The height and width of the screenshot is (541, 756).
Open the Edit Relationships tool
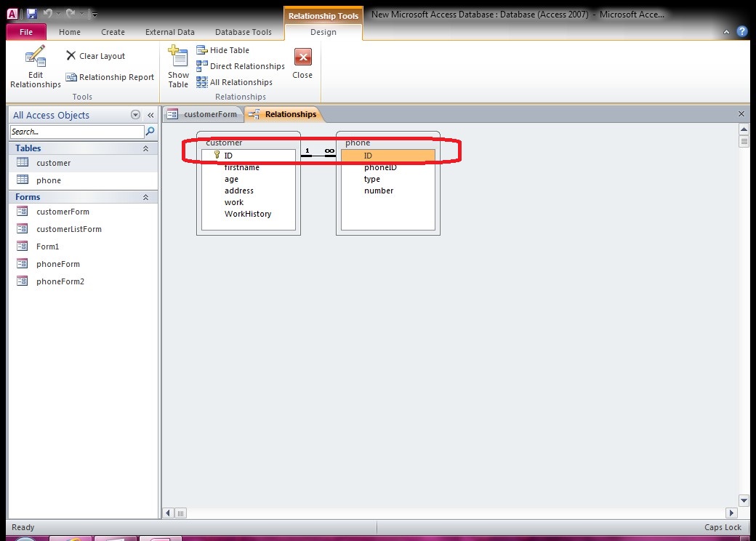coord(35,67)
